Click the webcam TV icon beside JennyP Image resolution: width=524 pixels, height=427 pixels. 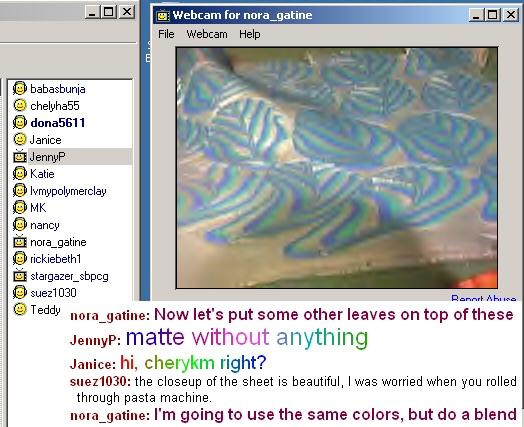point(20,156)
